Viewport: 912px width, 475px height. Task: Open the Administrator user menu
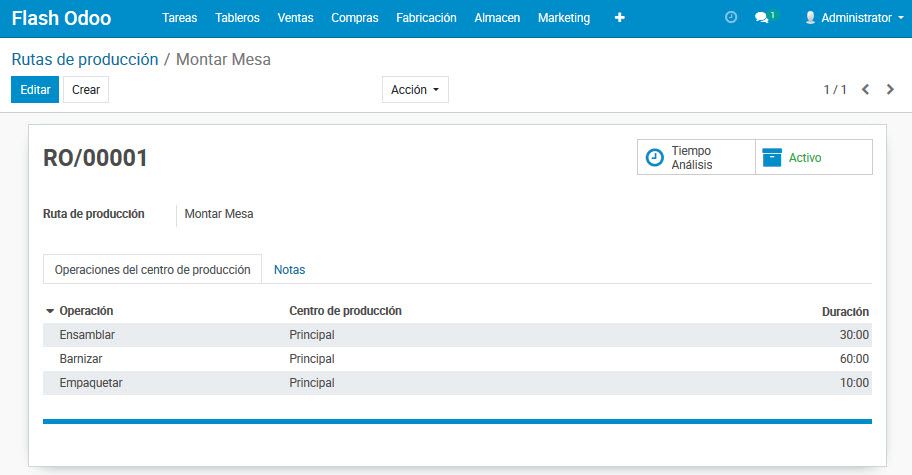click(x=853, y=18)
